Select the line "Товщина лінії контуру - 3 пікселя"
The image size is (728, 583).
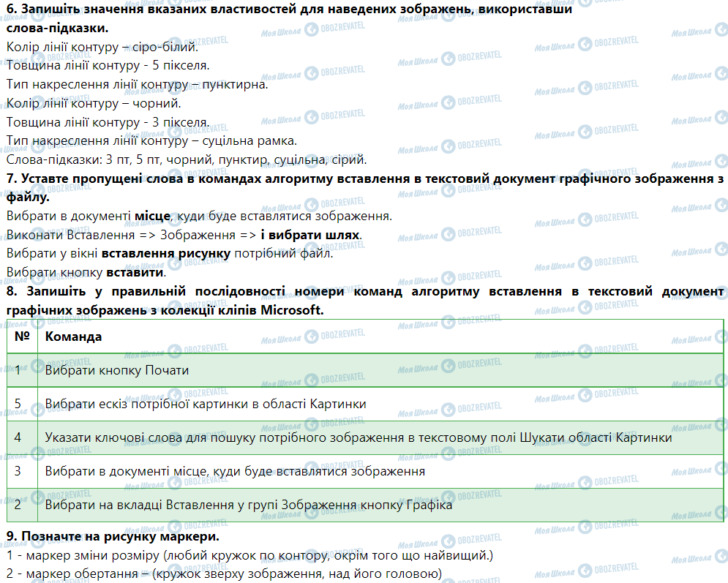tap(107, 122)
